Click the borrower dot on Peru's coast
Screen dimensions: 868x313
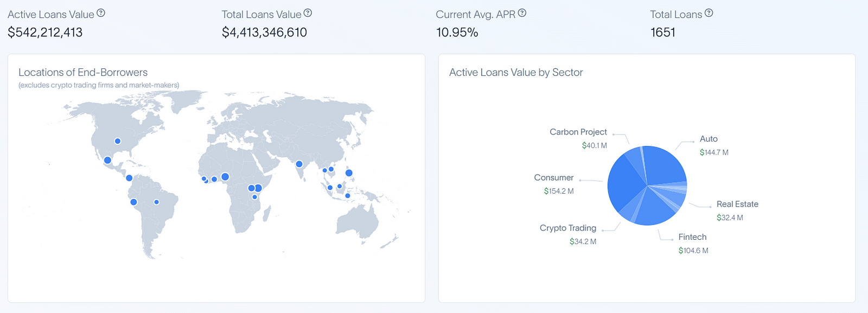tap(133, 202)
